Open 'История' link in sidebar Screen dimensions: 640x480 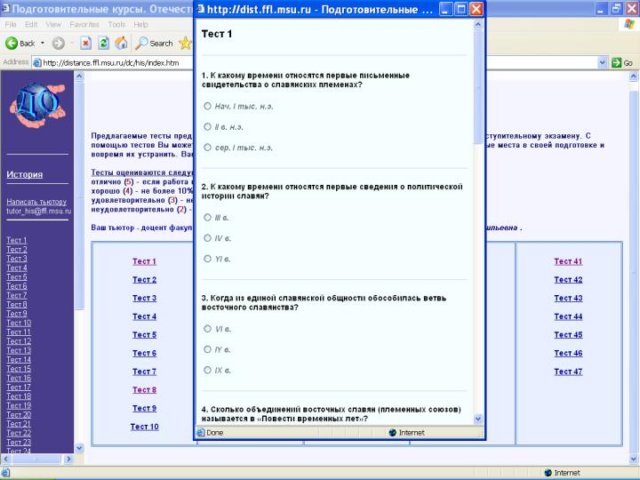pyautogui.click(x=24, y=174)
